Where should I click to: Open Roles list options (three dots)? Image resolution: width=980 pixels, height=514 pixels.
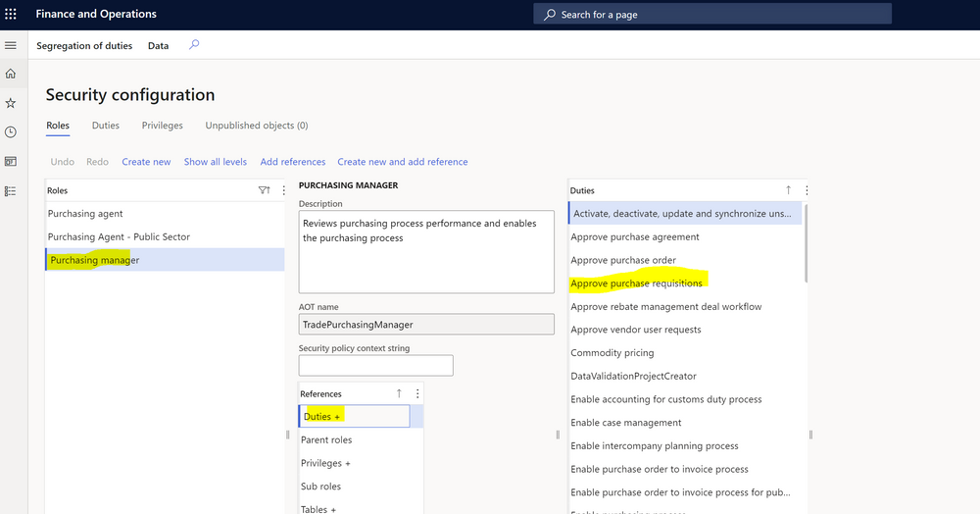[284, 190]
